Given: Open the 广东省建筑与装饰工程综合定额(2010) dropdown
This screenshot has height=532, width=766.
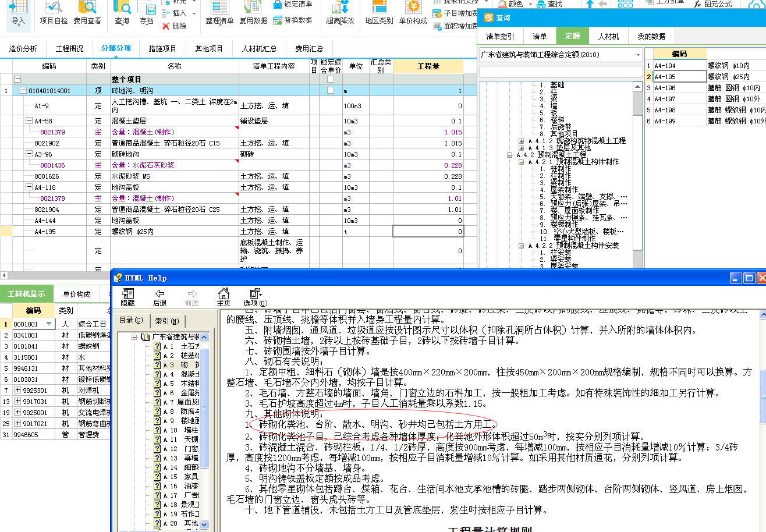Looking at the screenshot, I should click(x=638, y=54).
